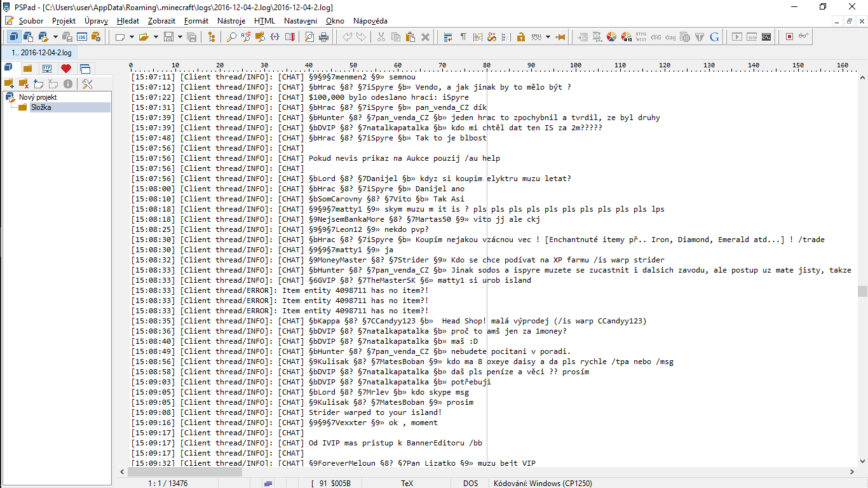The height and width of the screenshot is (488, 868).
Task: Click the scissors Cut icon
Action: pyautogui.click(x=381, y=37)
